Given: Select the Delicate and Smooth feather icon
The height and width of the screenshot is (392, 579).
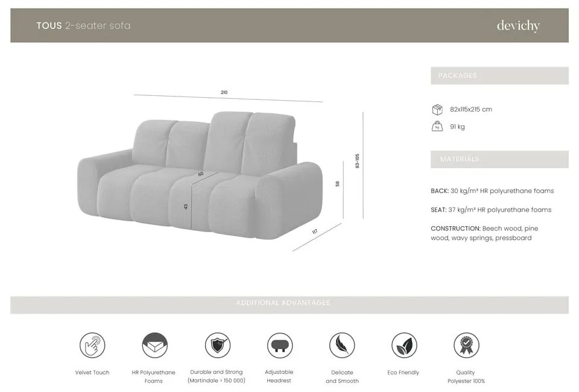Looking at the screenshot, I should pos(342,345).
